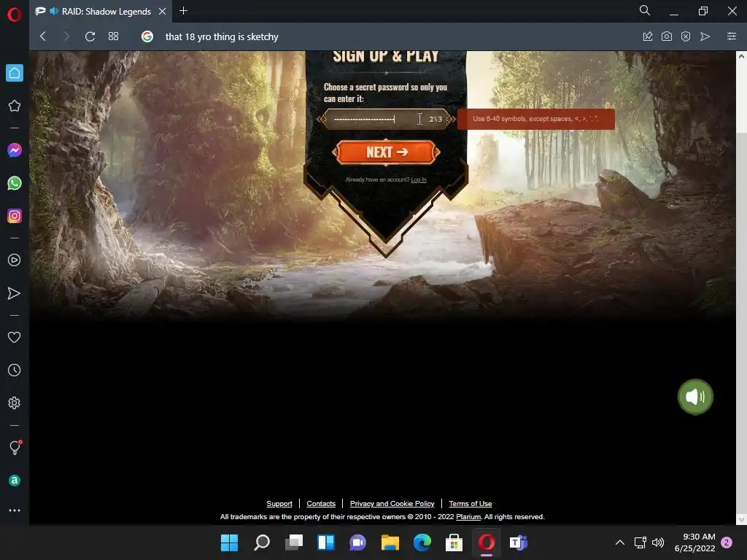This screenshot has width=747, height=560.
Task: Click scrollbar down arrow
Action: pyautogui.click(x=741, y=519)
